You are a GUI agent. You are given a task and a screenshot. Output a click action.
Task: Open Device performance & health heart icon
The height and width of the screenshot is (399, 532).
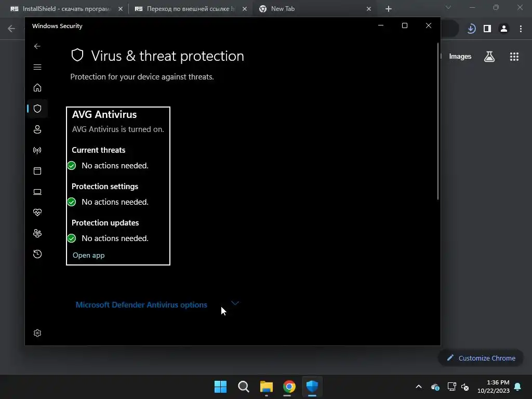37,212
